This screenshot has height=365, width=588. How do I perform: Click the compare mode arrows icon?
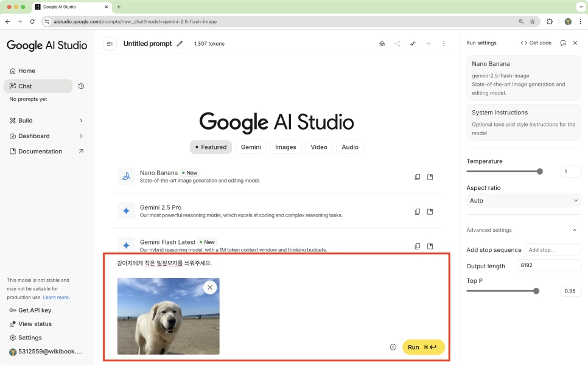click(x=413, y=44)
